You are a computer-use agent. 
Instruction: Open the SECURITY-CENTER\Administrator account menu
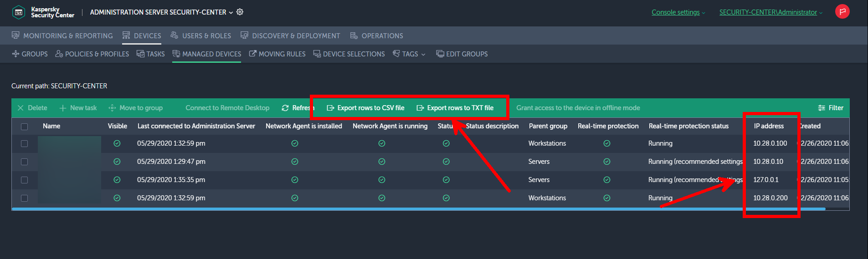770,12
